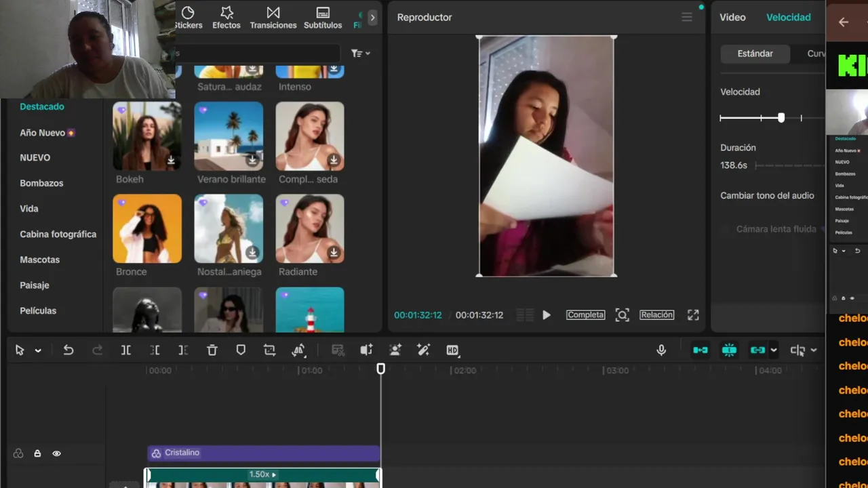Select the Películas filter category

click(x=38, y=310)
